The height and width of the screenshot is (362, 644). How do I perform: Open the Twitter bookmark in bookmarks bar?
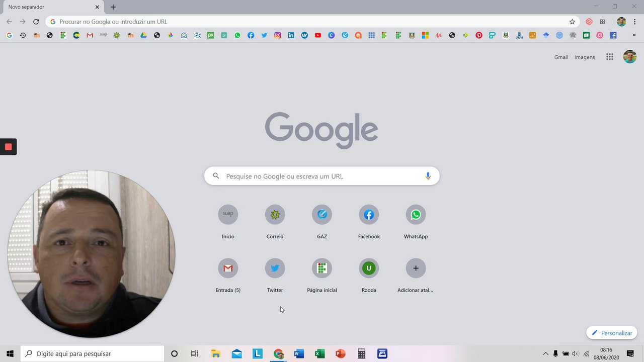click(264, 35)
